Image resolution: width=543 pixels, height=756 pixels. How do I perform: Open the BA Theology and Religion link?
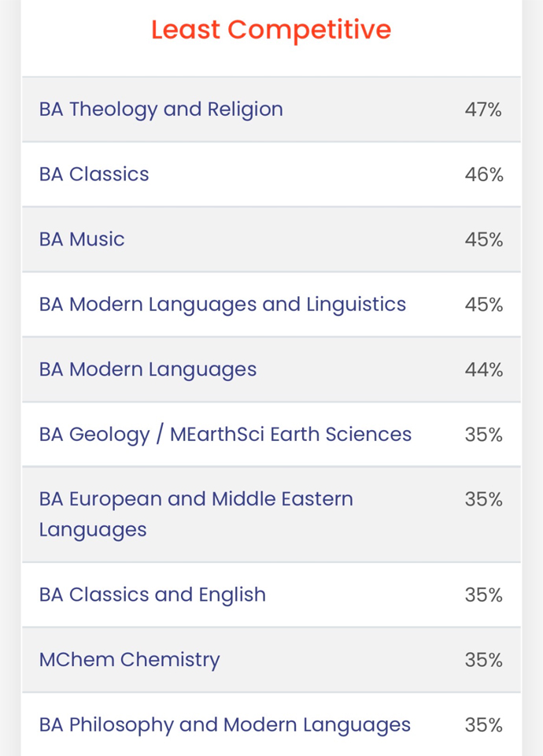click(161, 109)
